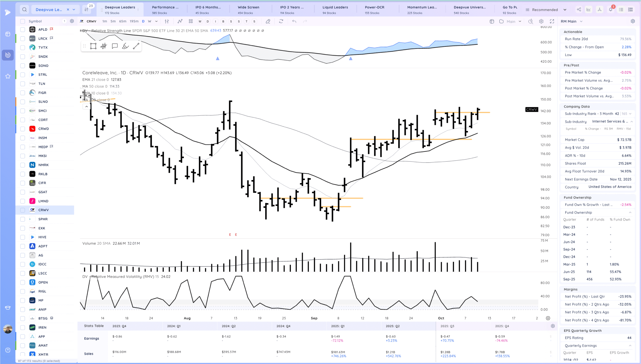Tick the checkbox next to CRWD
This screenshot has height=364, width=641.
[23, 129]
